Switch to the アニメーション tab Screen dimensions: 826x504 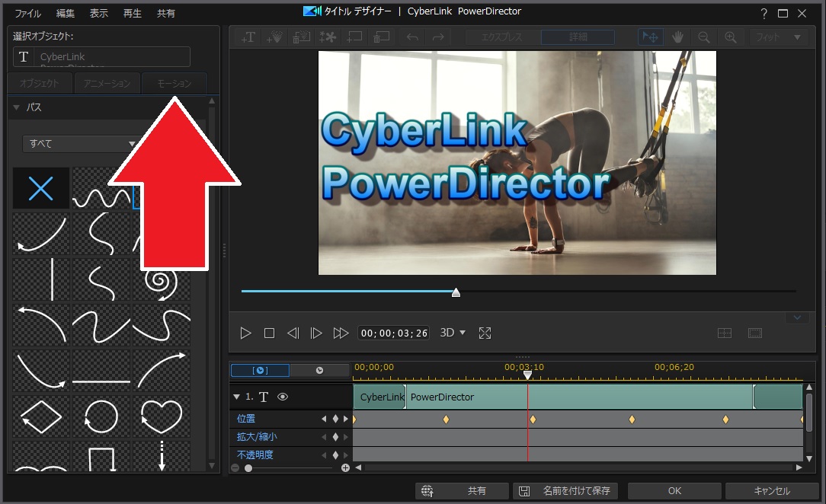107,84
